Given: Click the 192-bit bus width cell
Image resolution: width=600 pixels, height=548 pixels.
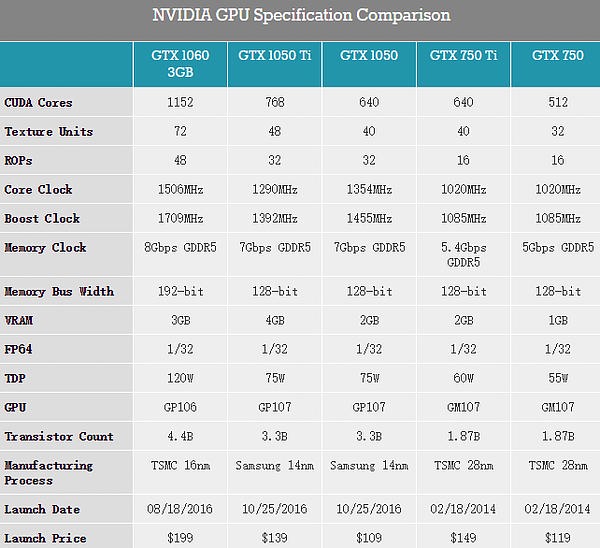Looking at the screenshot, I should click(x=181, y=292).
